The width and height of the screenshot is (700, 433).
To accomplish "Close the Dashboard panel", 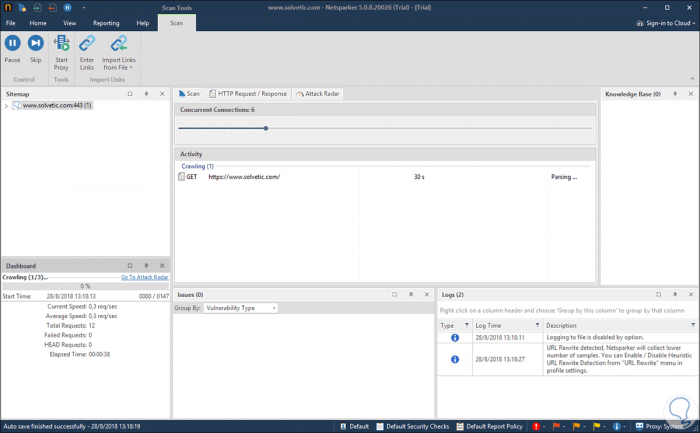I will [162, 266].
